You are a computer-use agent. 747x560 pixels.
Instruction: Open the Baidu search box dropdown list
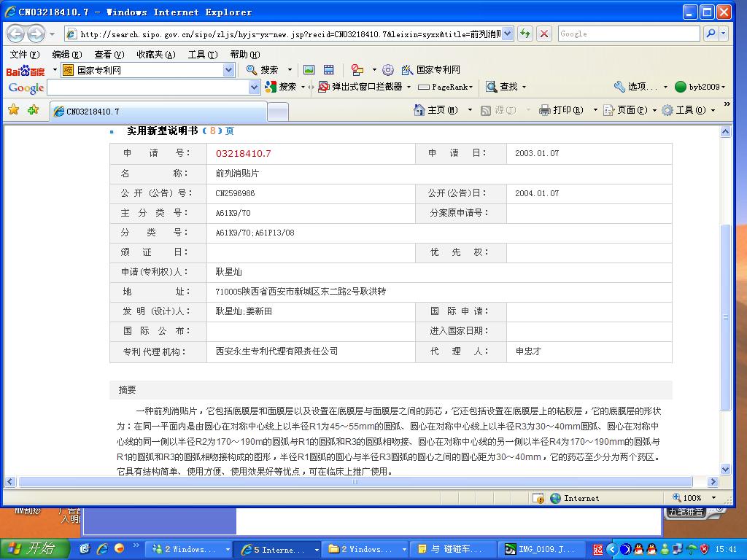(228, 70)
